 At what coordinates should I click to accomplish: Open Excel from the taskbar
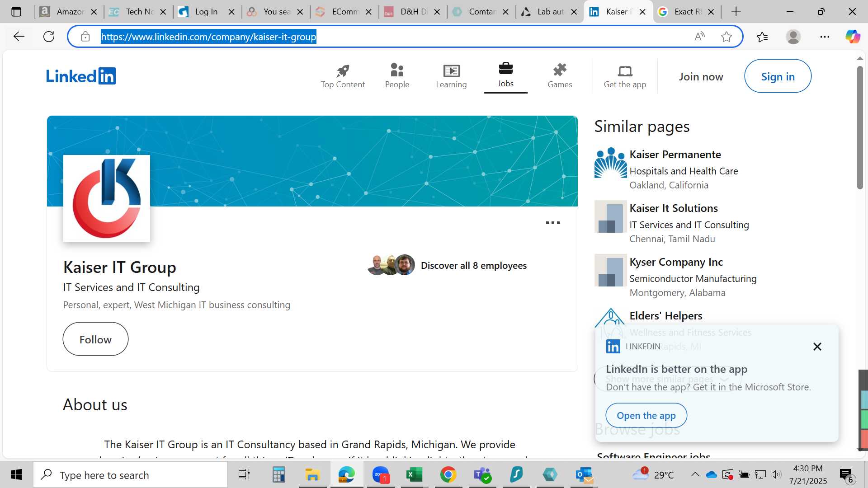point(414,475)
